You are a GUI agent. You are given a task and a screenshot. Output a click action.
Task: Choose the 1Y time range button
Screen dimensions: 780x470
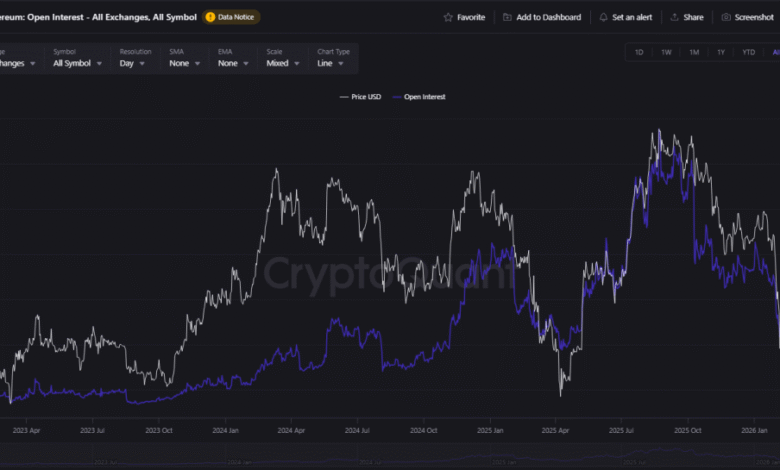tap(721, 52)
